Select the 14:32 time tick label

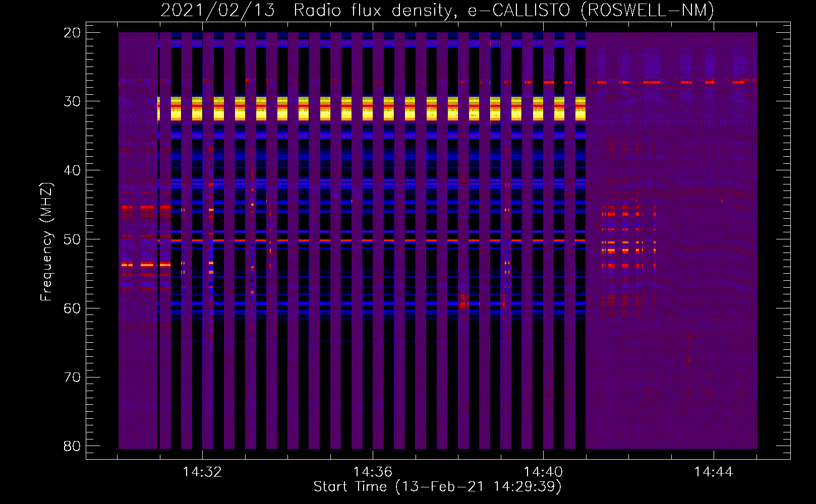tap(202, 472)
